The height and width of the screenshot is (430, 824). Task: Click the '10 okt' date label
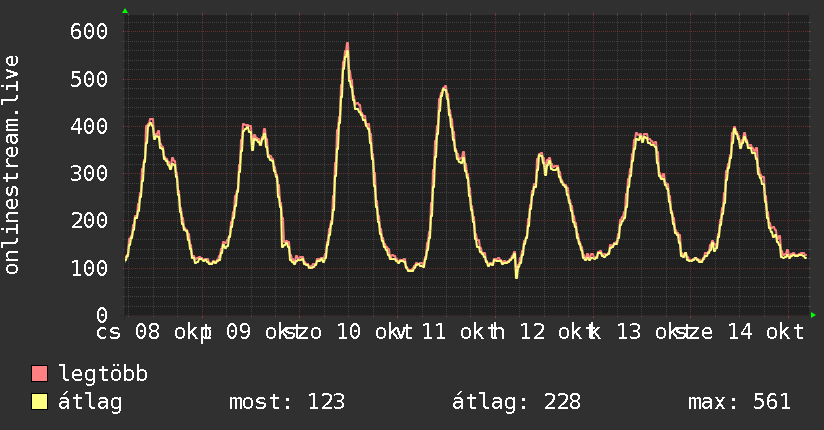(374, 332)
